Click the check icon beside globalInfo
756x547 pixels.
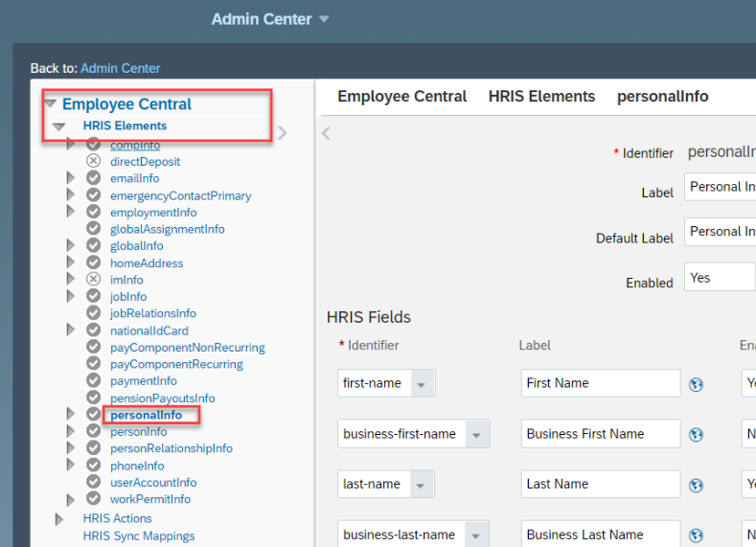pos(94,245)
